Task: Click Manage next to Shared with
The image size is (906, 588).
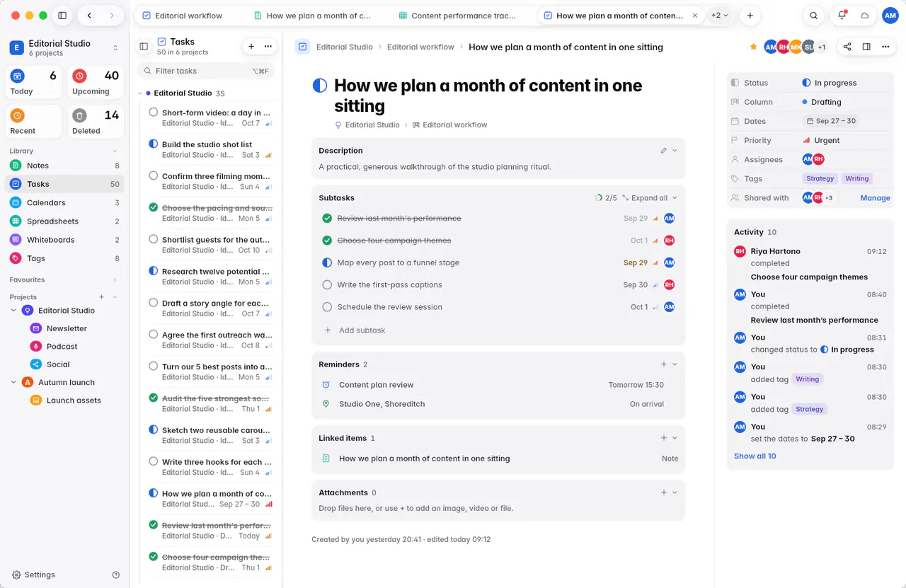Action: (x=875, y=198)
